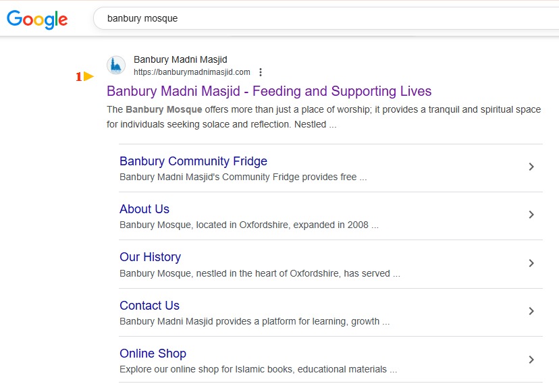
Task: Click the Online Shop chevron arrow
Action: click(x=531, y=360)
